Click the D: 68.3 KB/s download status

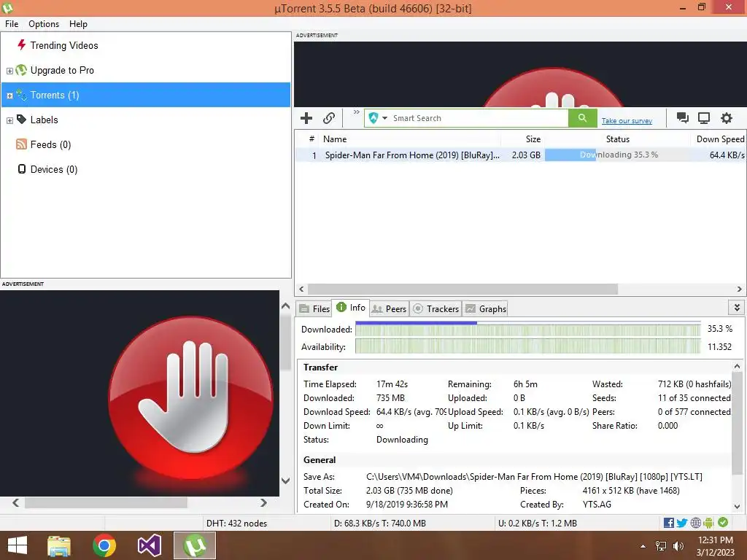pos(379,524)
